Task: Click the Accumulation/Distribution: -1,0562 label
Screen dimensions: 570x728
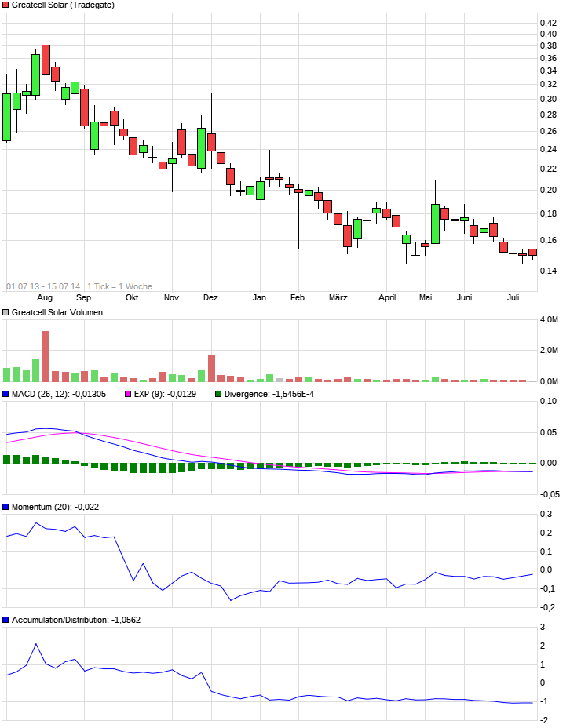Action: tap(76, 620)
